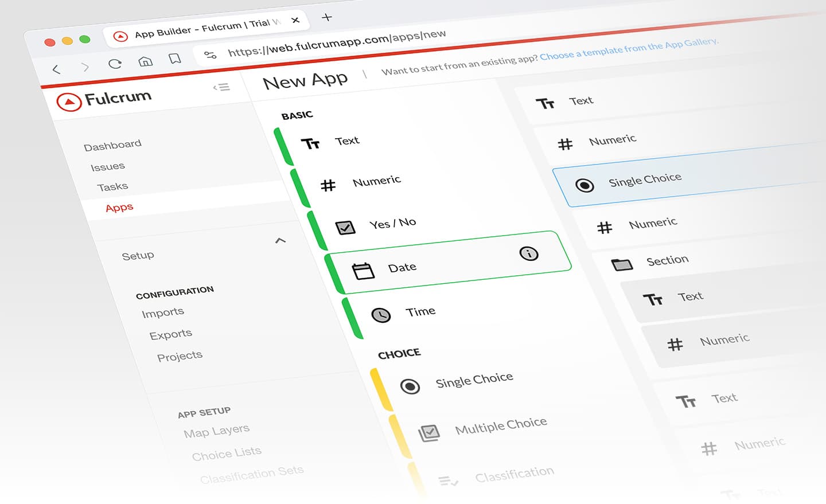Open Choice Lists under App Setup

pos(227,454)
